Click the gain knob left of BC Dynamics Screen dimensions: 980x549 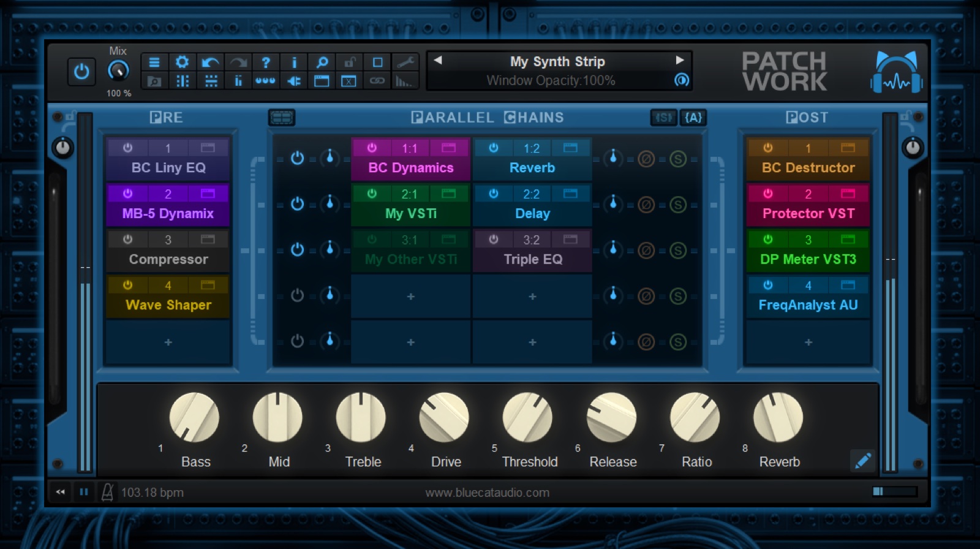click(330, 157)
